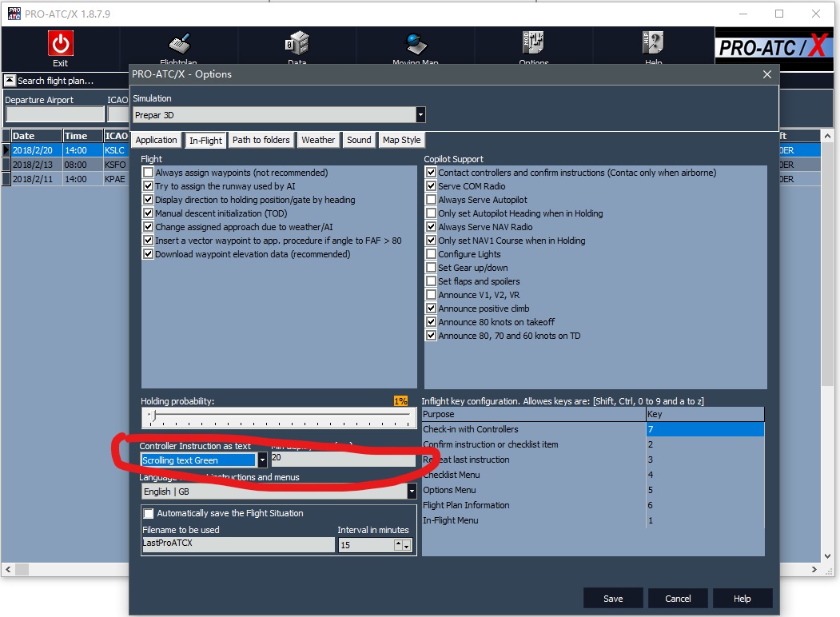The height and width of the screenshot is (617, 840).
Task: Select the Checklist Menu key row
Action: (593, 475)
